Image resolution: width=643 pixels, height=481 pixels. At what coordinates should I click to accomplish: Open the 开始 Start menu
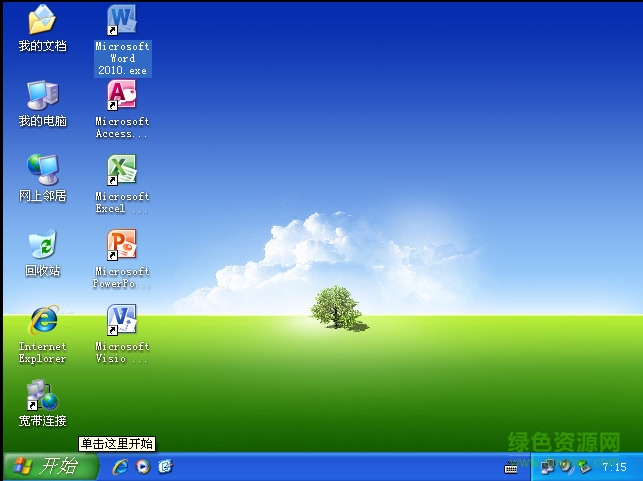point(50,466)
